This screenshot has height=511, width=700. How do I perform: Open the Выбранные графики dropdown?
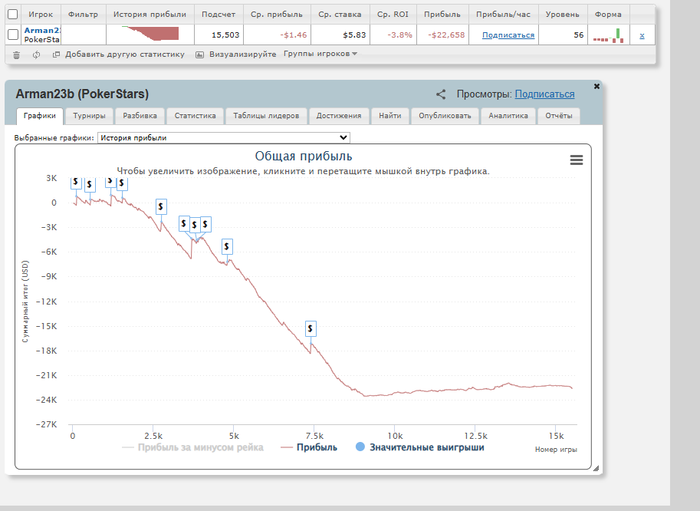tap(223, 137)
